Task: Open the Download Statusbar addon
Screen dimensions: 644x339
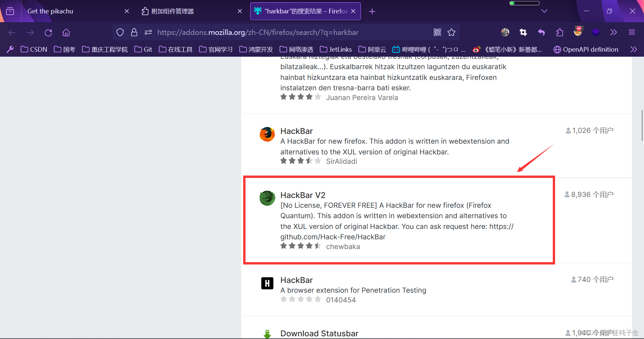Action: click(319, 333)
